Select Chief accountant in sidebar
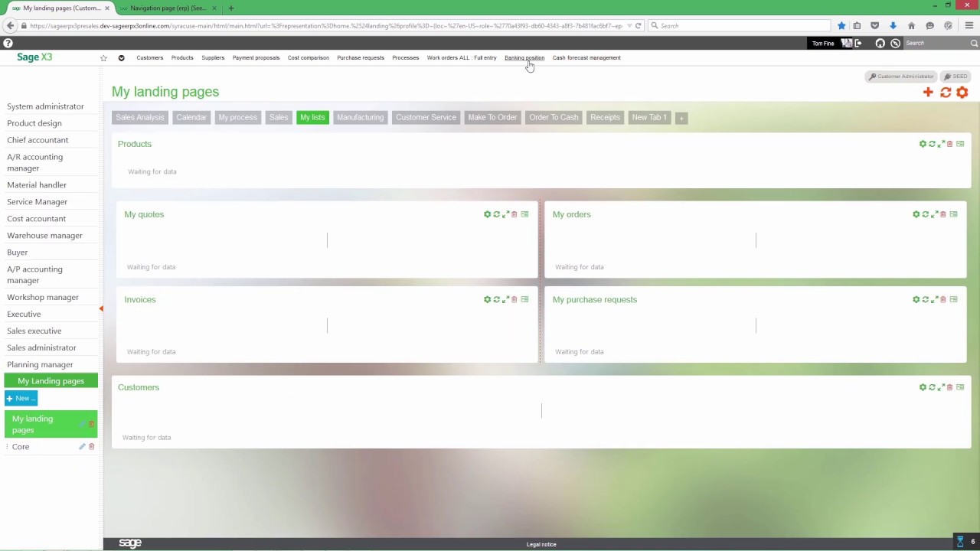980x551 pixels. tap(38, 140)
